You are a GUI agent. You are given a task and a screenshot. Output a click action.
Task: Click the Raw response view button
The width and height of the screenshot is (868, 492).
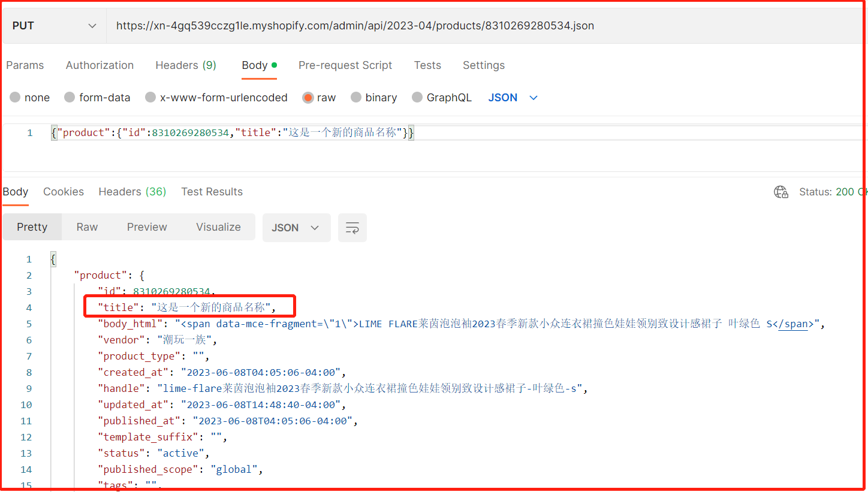click(x=87, y=227)
